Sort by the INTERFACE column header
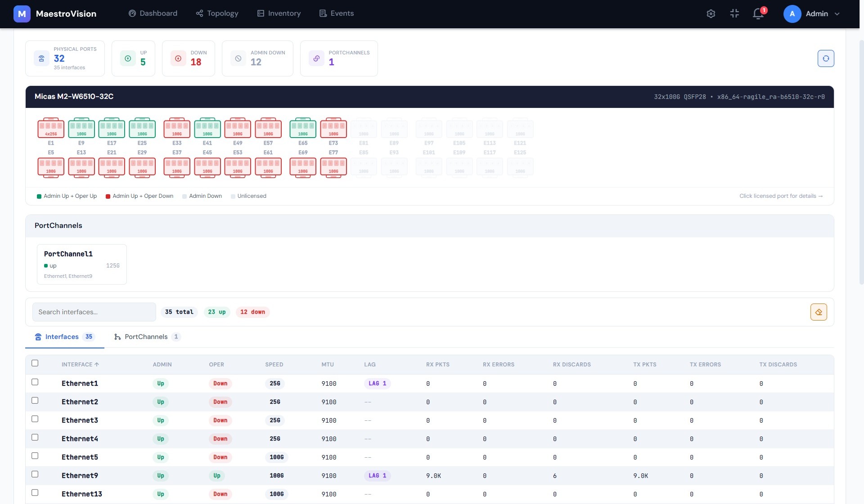This screenshot has height=504, width=864. click(x=80, y=365)
